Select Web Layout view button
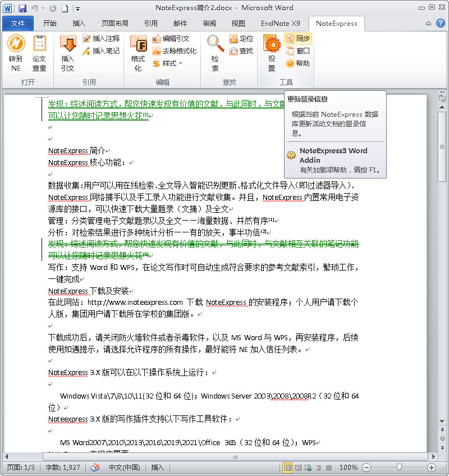The height and width of the screenshot is (476, 449). 308,468
